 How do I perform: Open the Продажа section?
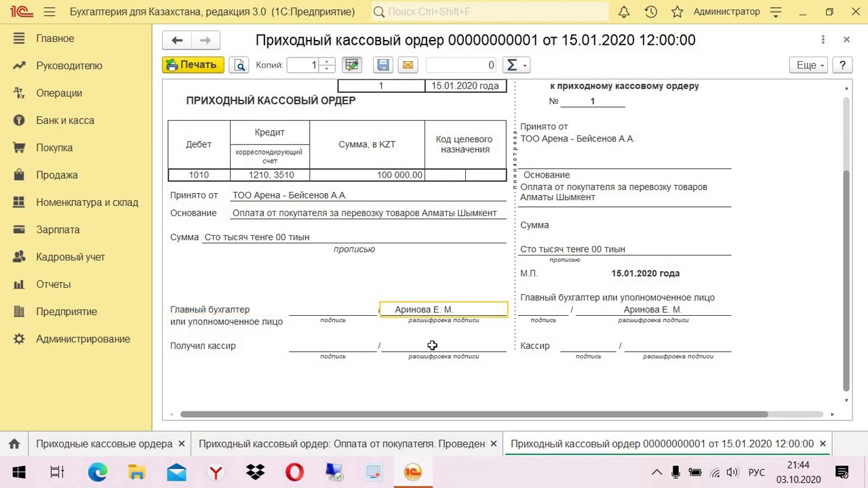(57, 175)
